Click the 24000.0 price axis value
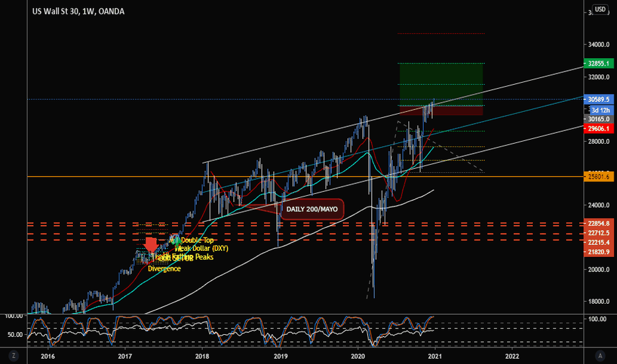Image resolution: width=617 pixels, height=364 pixels. point(598,205)
